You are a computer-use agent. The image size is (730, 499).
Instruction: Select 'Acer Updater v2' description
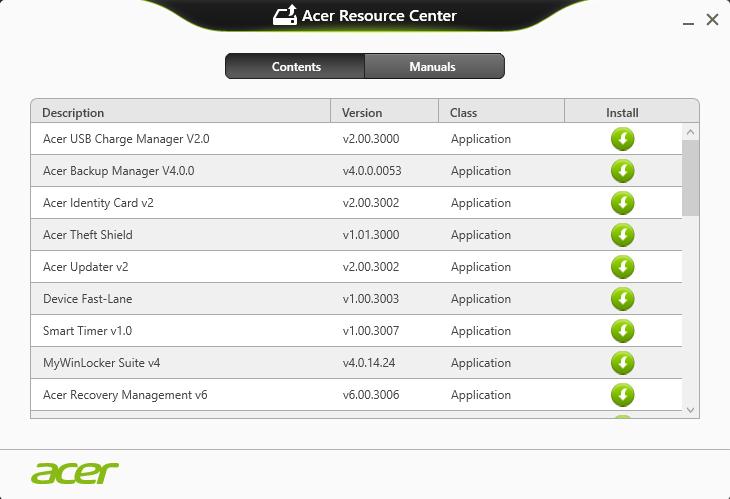pyautogui.click(x=86, y=267)
